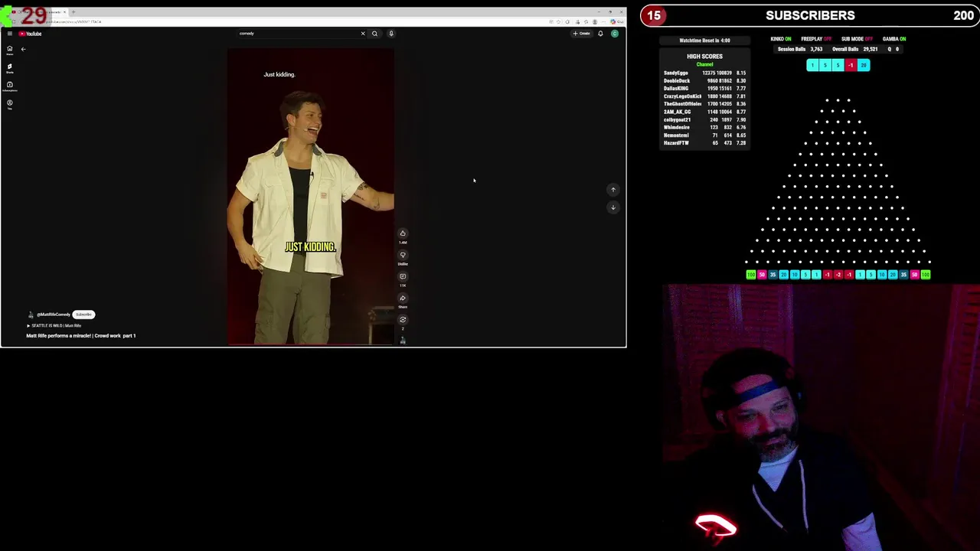Click the Short's title text
Viewport: 980px width, 551px height.
tap(81, 336)
